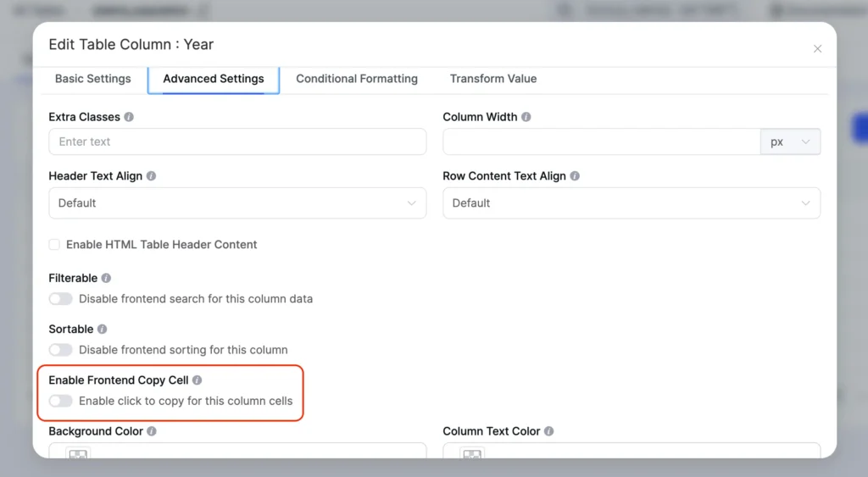Click the Filterable info icon
868x477 pixels.
tap(106, 278)
